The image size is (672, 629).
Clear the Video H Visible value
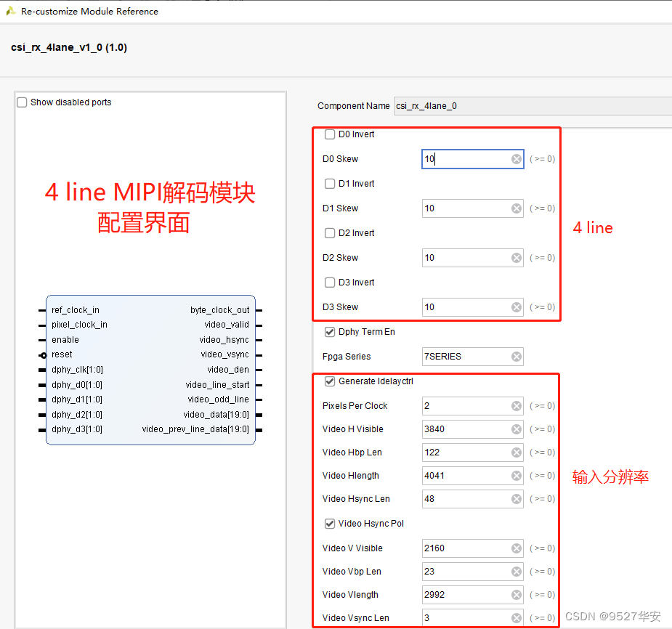(x=517, y=429)
